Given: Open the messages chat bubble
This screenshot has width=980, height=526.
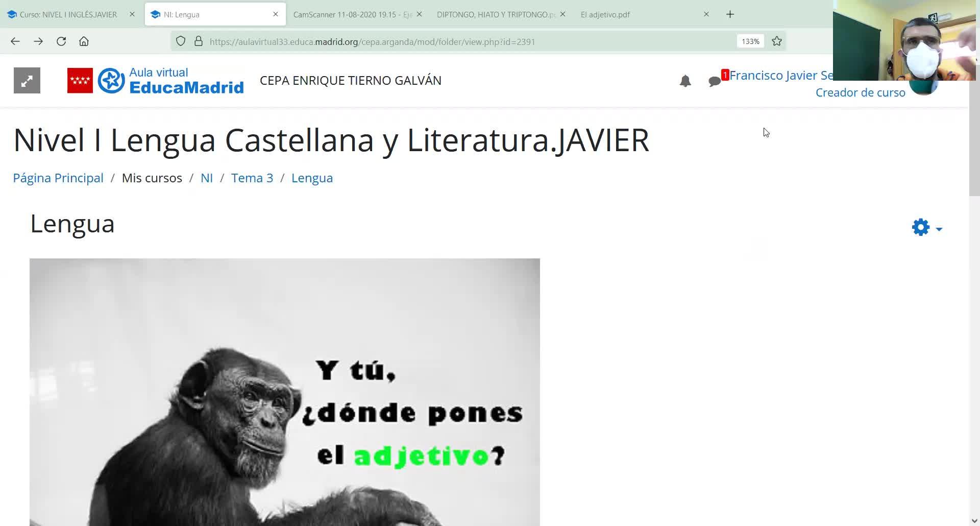Looking at the screenshot, I should 715,81.
